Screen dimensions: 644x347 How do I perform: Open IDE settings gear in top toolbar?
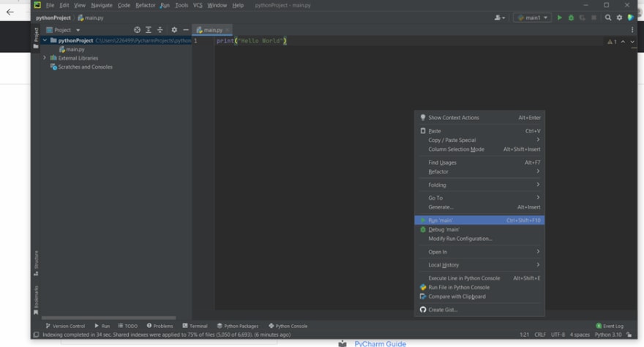point(619,18)
